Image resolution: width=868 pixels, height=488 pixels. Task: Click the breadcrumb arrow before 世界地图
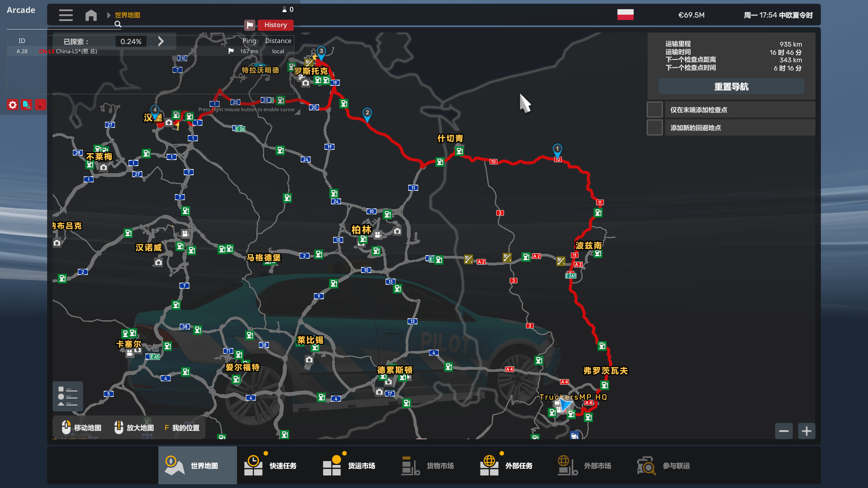tap(109, 15)
